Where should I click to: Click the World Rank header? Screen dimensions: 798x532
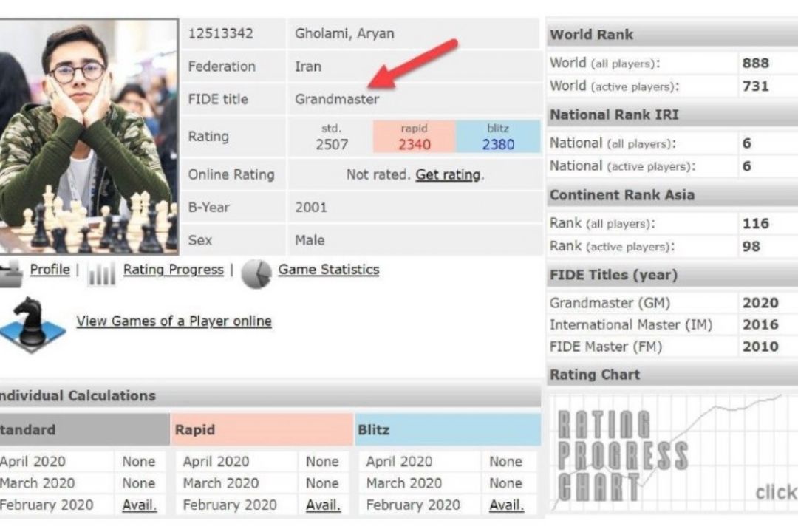pyautogui.click(x=672, y=35)
